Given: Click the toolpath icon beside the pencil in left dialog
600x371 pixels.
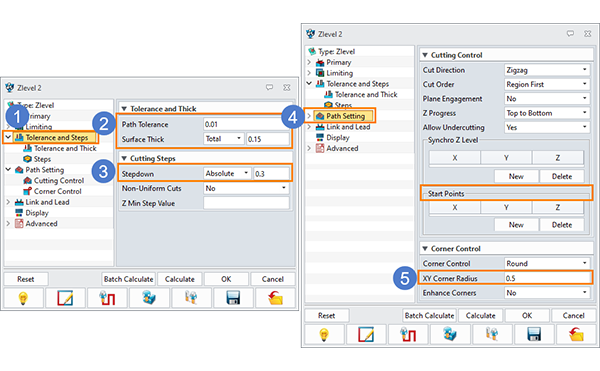Looking at the screenshot, I should pyautogui.click(x=107, y=298).
